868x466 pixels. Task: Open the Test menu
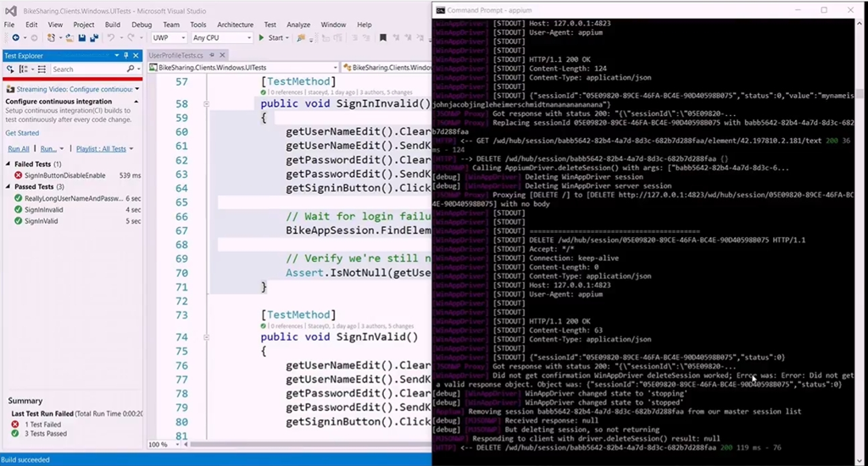pos(270,25)
